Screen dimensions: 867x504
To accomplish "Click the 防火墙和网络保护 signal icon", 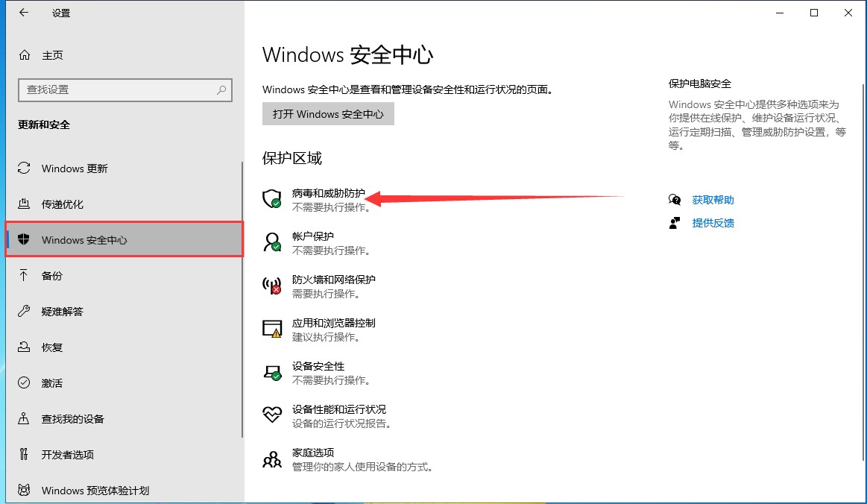I will [272, 286].
